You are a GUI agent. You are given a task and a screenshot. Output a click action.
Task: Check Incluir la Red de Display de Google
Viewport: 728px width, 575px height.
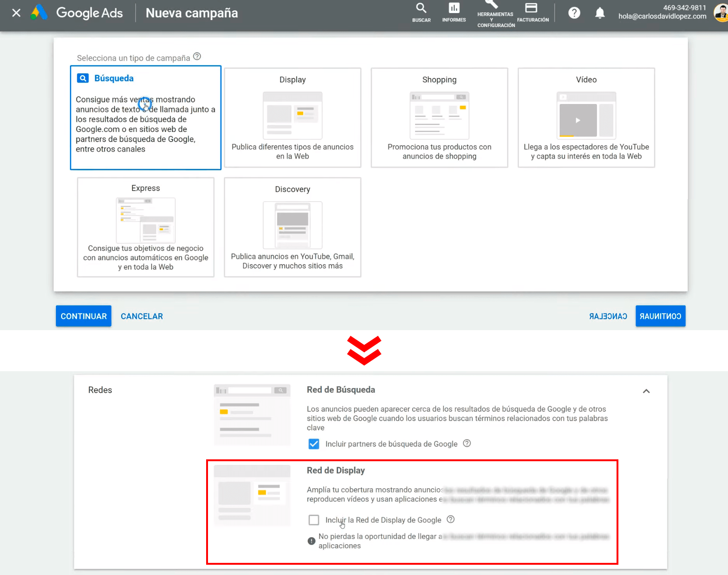tap(314, 520)
